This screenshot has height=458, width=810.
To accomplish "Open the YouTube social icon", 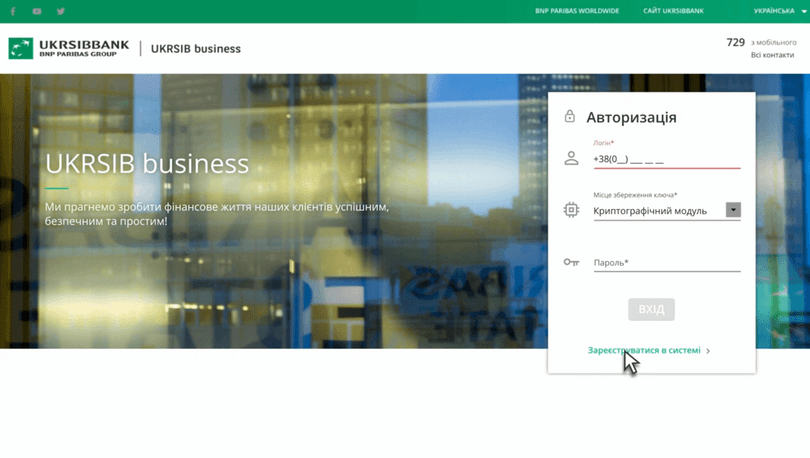I will click(37, 11).
